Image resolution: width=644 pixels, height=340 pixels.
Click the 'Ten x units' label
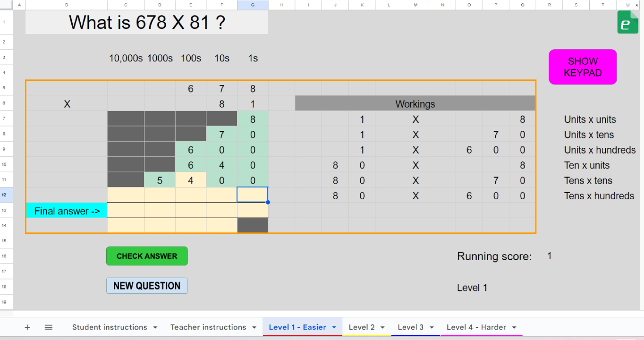click(x=587, y=165)
